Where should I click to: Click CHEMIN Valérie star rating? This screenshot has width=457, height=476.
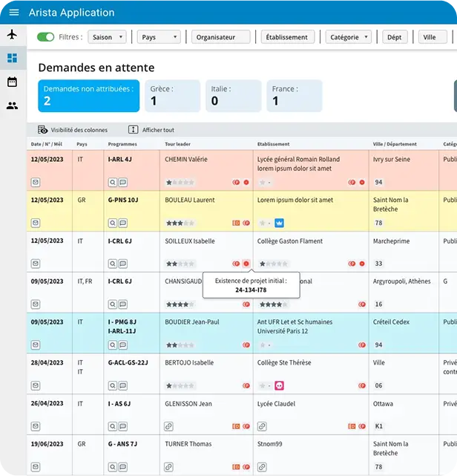tap(180, 182)
